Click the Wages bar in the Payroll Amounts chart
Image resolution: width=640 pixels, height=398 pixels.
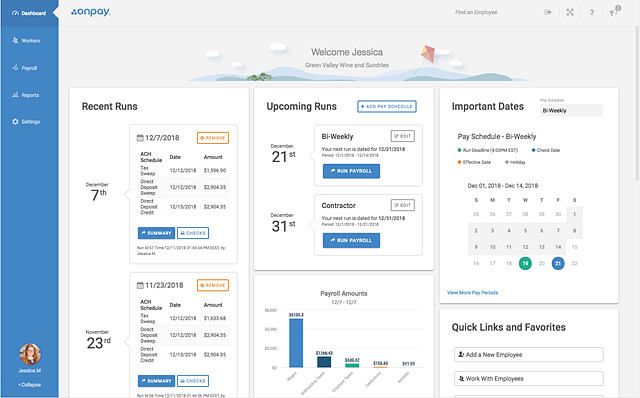(x=296, y=343)
